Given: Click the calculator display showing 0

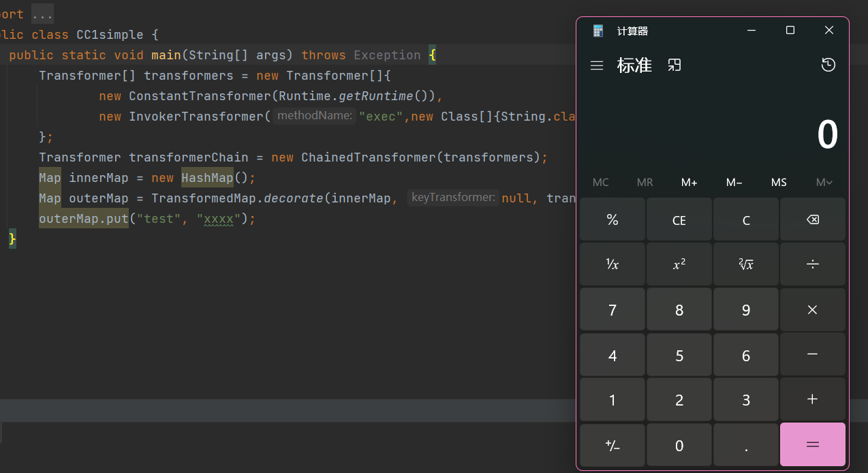Looking at the screenshot, I should [826, 135].
